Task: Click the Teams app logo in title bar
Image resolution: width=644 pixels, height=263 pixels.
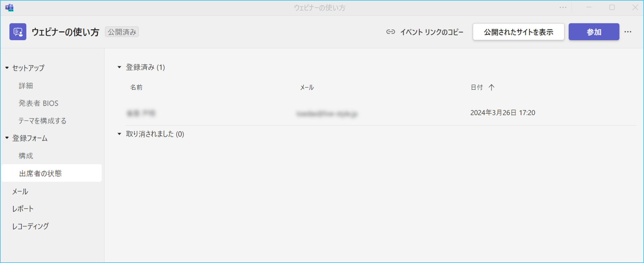Action: point(9,8)
